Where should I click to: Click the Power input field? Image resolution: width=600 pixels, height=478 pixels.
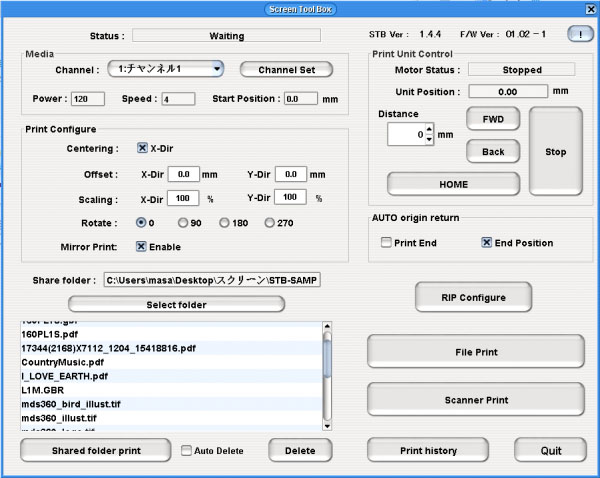tap(88, 99)
